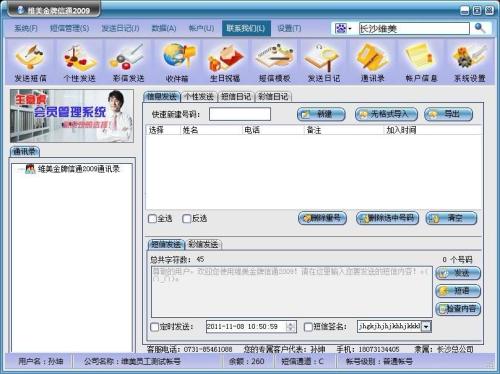Select the 短信发送 lower tab
The image size is (500, 374).
coord(166,244)
